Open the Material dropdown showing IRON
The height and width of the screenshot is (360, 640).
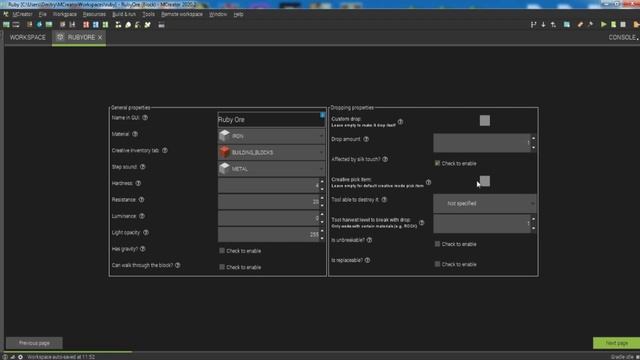tap(271, 136)
